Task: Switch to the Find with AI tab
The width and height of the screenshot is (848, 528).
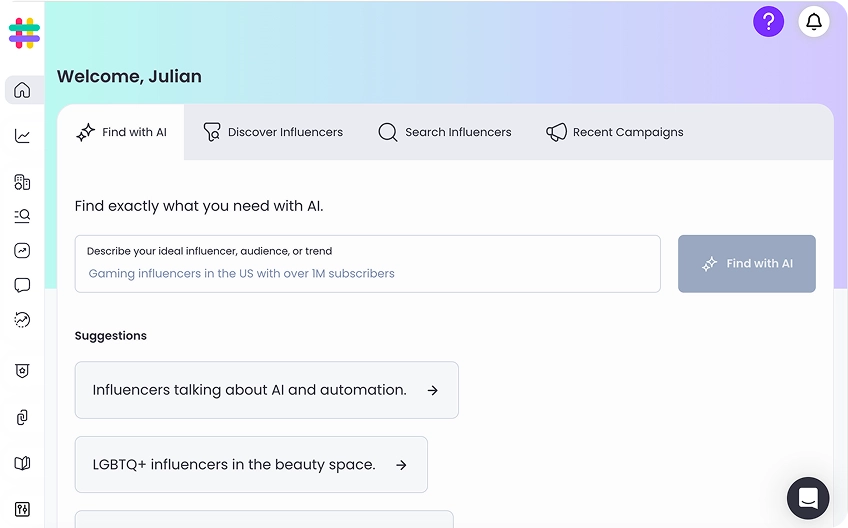Action: click(x=121, y=132)
